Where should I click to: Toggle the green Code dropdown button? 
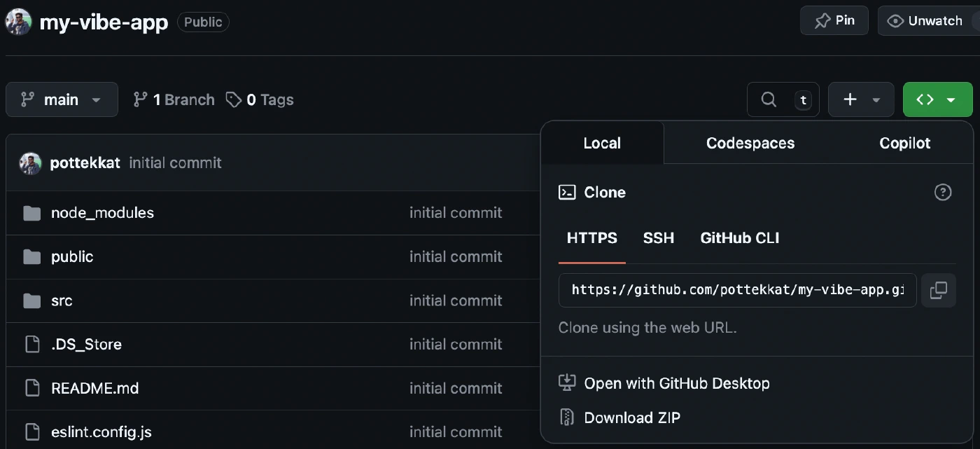937,99
